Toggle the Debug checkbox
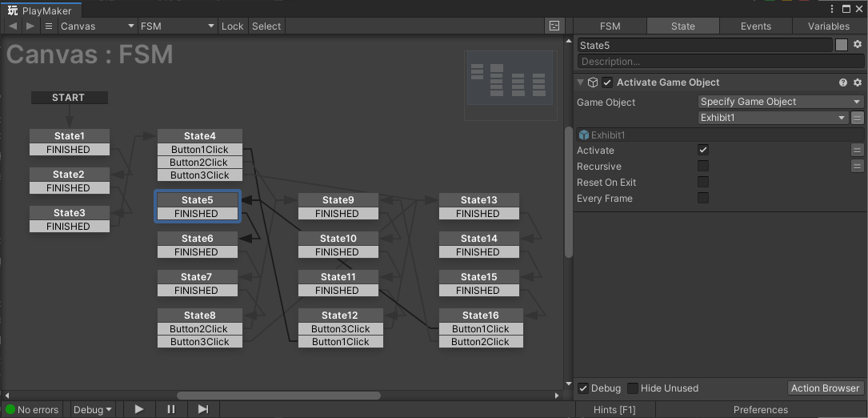Screen dimensions: 868x418 (x=583, y=388)
